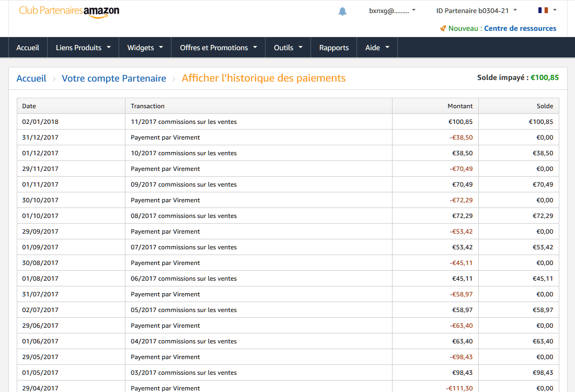This screenshot has height=392, width=575.
Task: Click the Club Partenaires Amazon logo
Action: [69, 11]
